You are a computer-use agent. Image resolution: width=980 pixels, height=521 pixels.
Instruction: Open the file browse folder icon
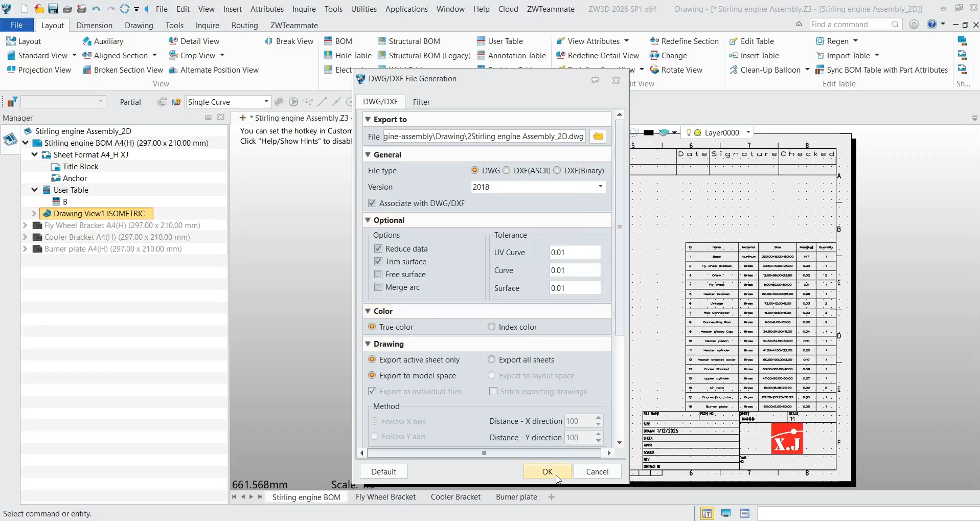598,136
